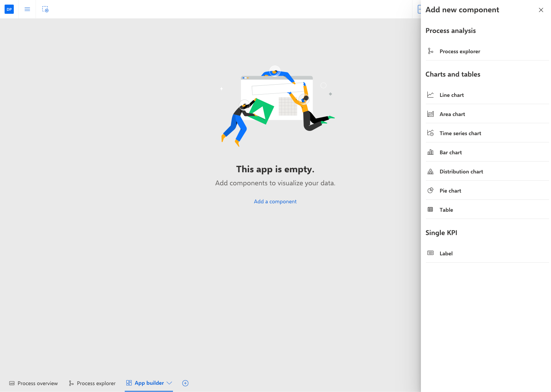Image resolution: width=551 pixels, height=392 pixels.
Task: Click the Time series chart icon
Action: (x=430, y=133)
